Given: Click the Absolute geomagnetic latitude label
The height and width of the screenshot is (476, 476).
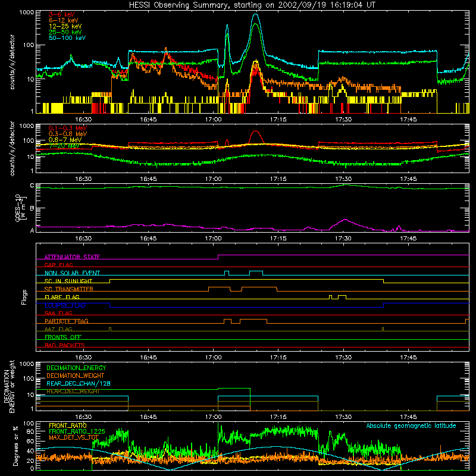Looking at the screenshot, I should click(411, 426).
